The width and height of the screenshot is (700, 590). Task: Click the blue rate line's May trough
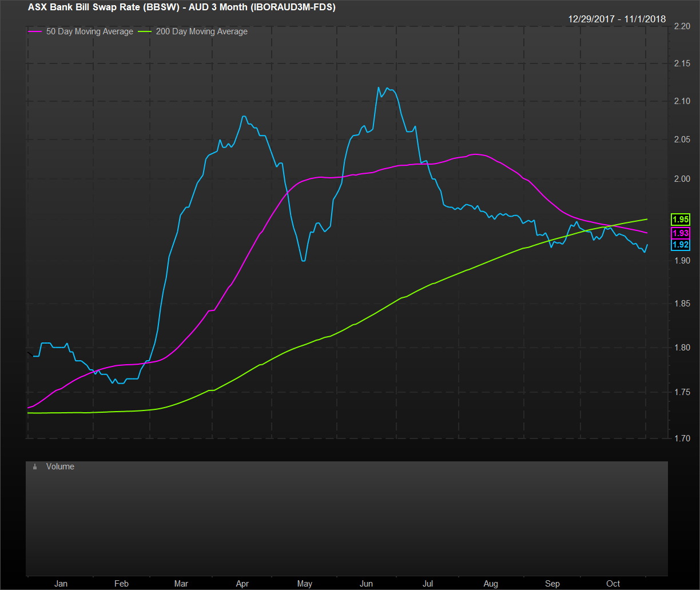(x=303, y=261)
